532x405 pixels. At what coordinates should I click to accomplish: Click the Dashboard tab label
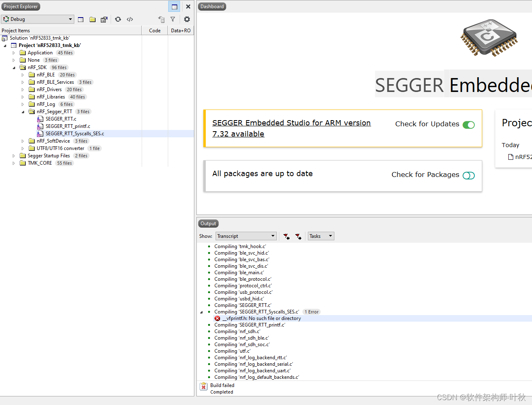point(212,7)
